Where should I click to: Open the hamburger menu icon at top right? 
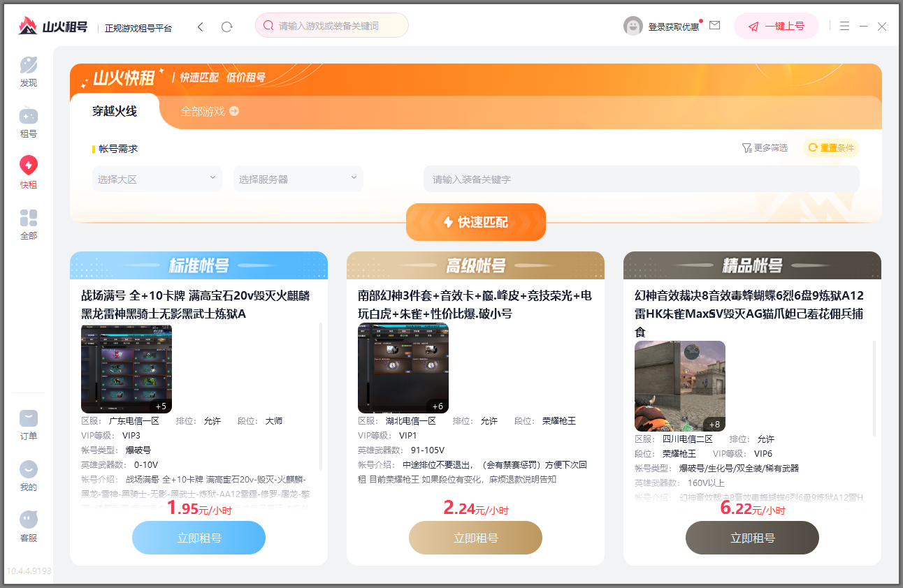[x=844, y=26]
